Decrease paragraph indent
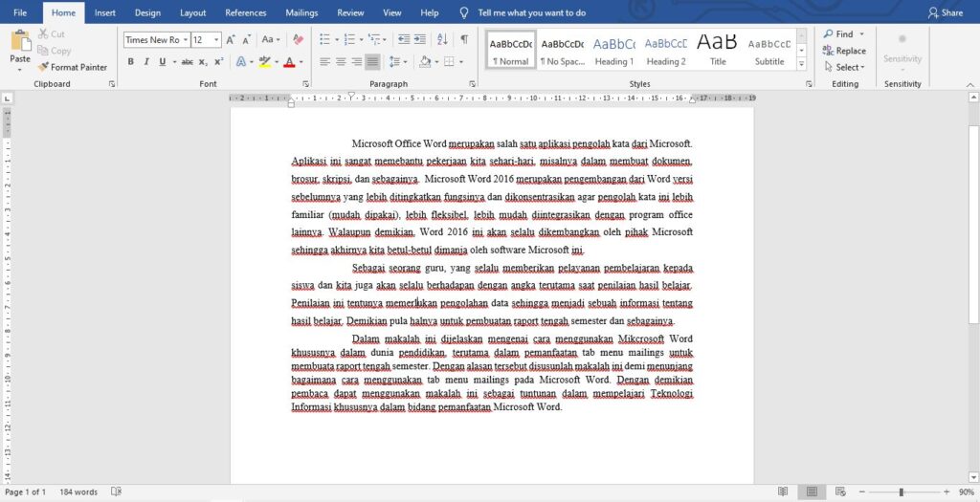Image resolution: width=980 pixels, height=502 pixels. point(404,39)
